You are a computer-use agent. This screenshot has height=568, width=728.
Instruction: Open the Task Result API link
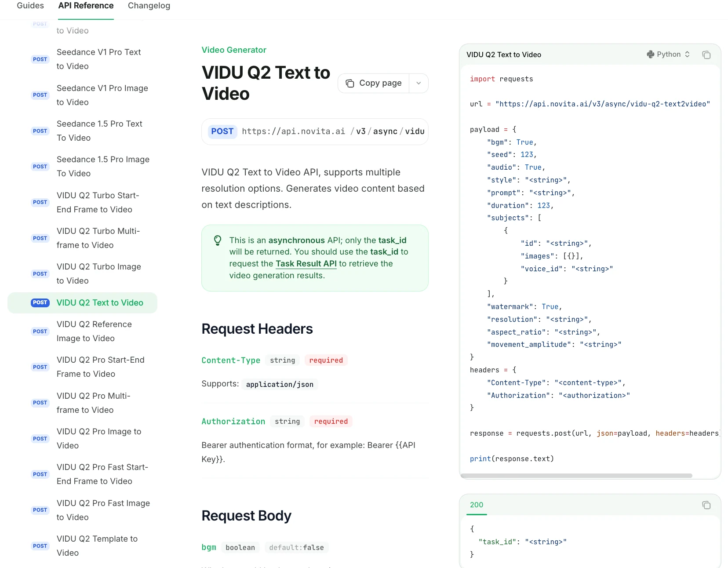[306, 264]
